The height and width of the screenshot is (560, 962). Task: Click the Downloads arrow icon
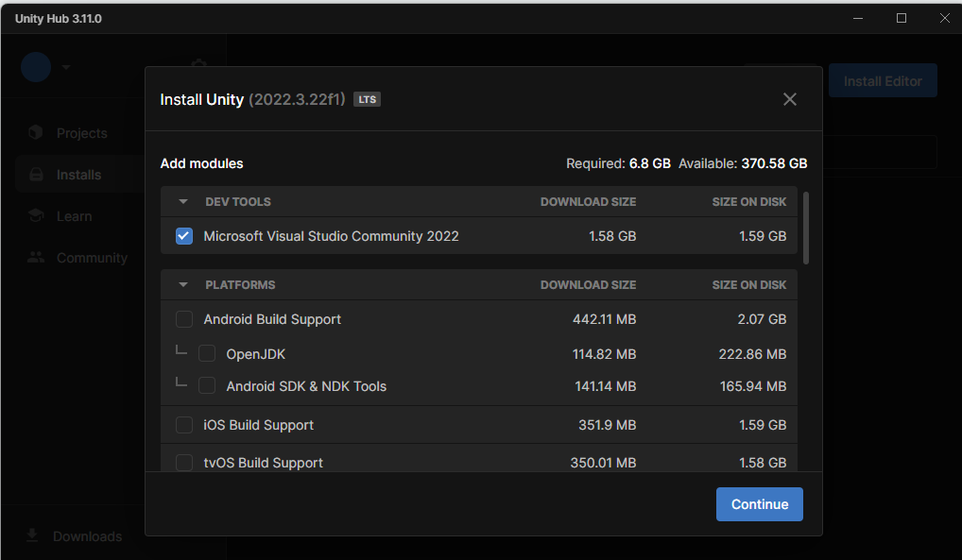coord(32,535)
